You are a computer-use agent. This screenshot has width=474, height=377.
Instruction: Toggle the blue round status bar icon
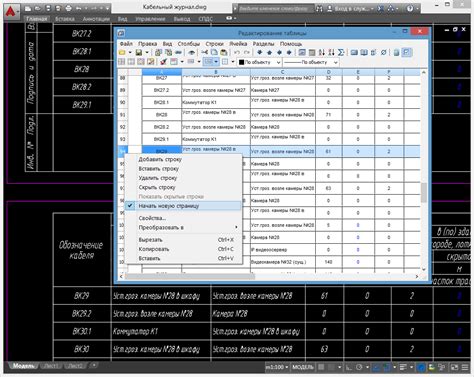click(x=421, y=367)
